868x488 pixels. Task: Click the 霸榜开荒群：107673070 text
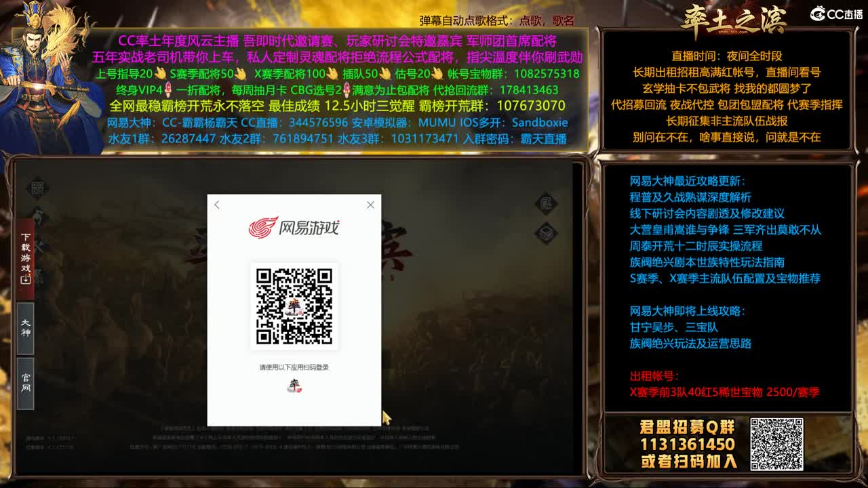492,106
